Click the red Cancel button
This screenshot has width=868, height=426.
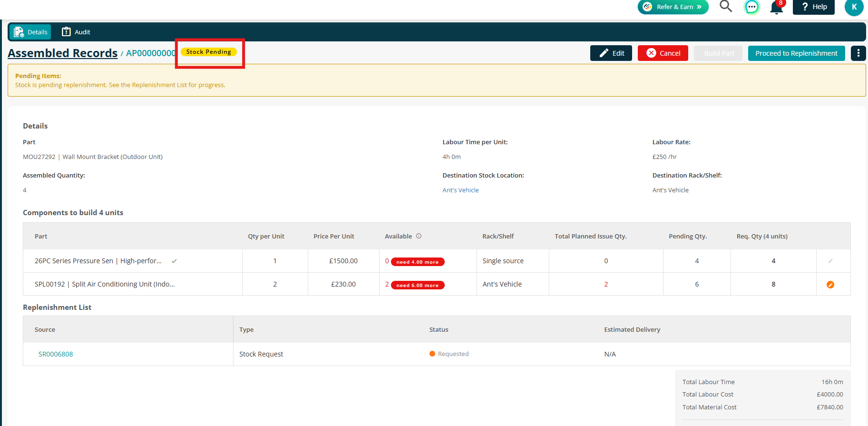(663, 53)
